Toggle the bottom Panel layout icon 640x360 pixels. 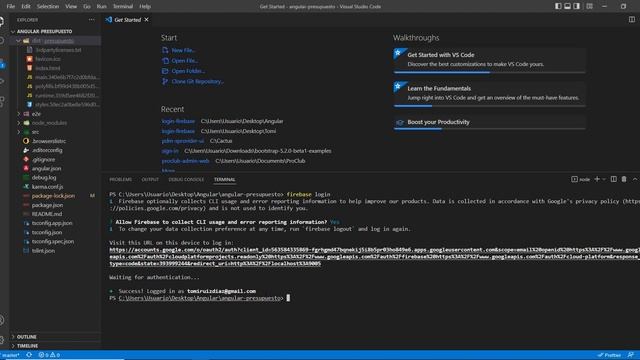(567, 6)
